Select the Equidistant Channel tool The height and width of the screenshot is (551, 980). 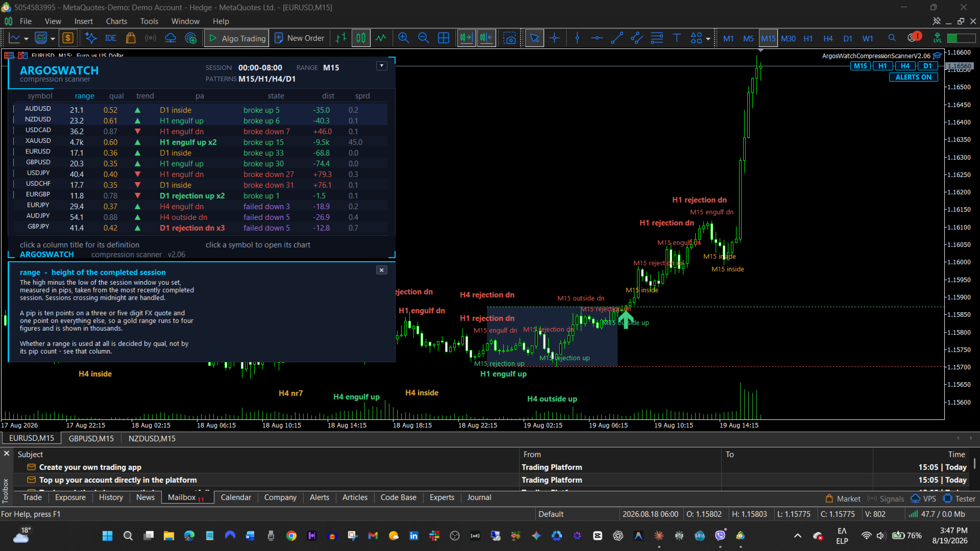[x=636, y=38]
